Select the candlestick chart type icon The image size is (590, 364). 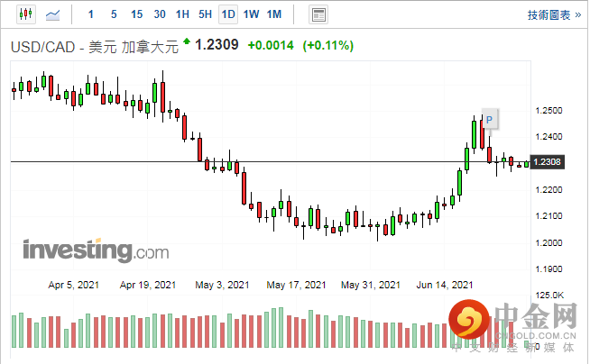click(x=26, y=14)
